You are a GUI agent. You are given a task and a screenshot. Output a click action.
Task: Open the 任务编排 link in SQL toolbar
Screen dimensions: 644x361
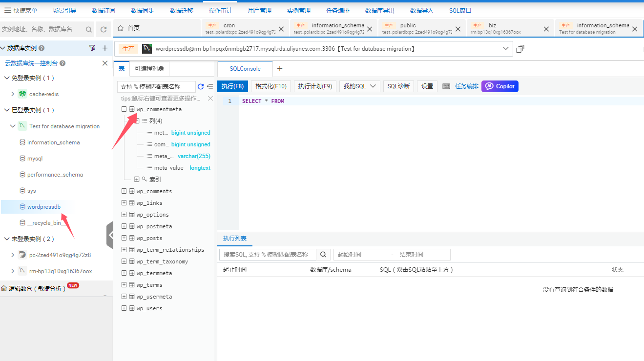pyautogui.click(x=467, y=86)
